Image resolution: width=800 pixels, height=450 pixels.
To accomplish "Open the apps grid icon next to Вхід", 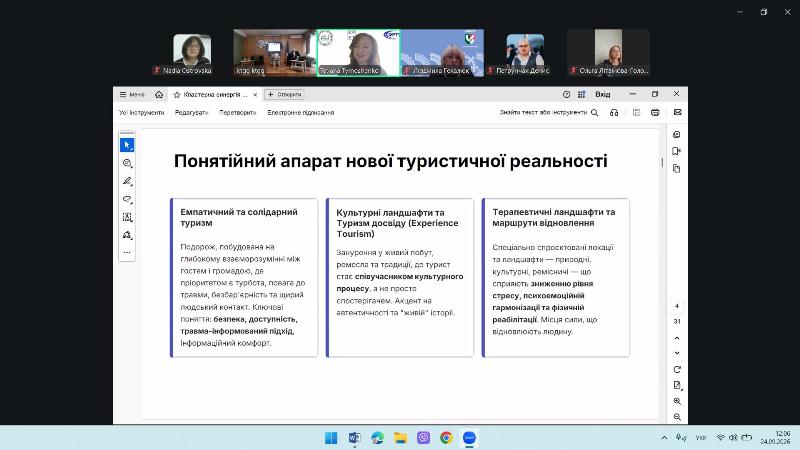I will (582, 94).
